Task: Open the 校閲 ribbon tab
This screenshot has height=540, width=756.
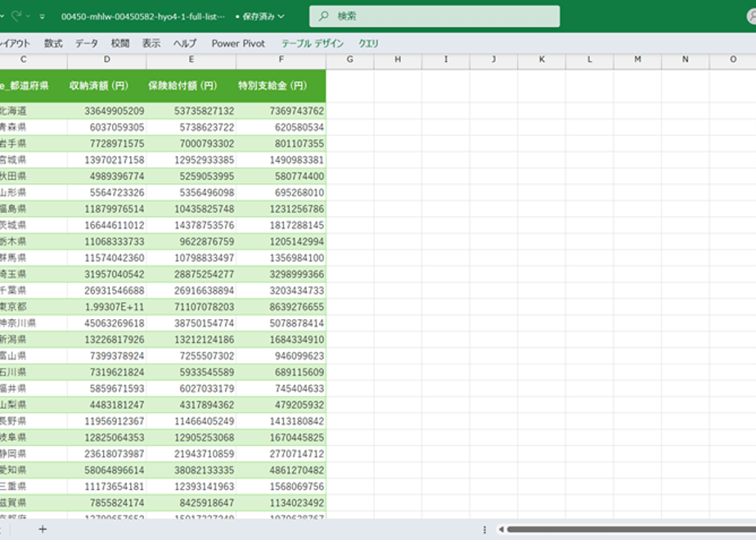Action: [120, 43]
